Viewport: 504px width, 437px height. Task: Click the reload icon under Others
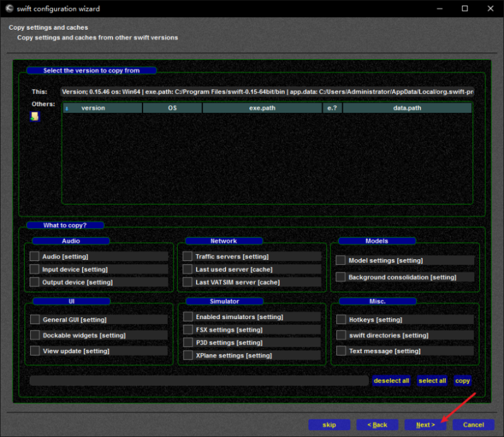[35, 116]
